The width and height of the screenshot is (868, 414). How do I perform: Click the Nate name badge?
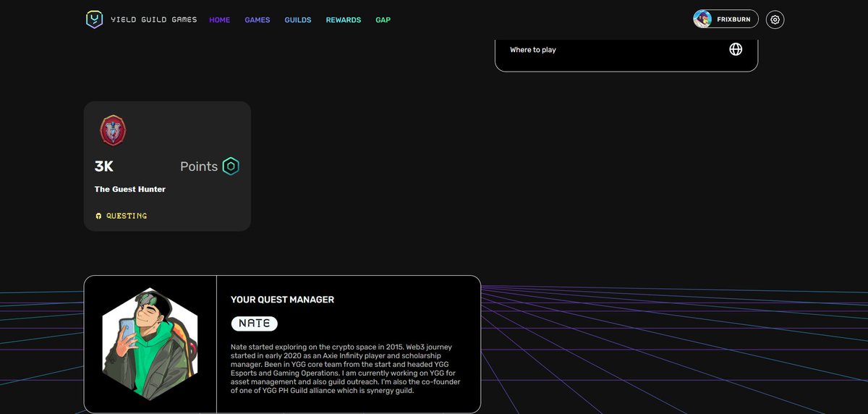tap(255, 324)
